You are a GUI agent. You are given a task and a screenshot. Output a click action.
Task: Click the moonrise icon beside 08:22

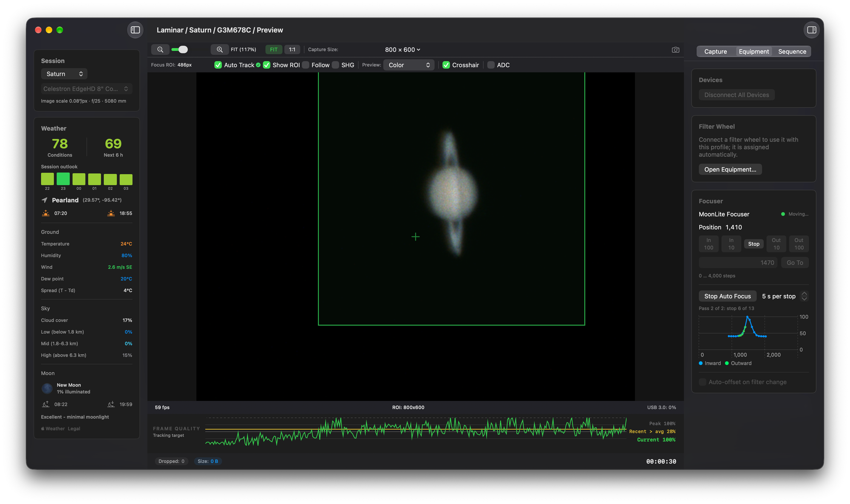[x=46, y=404]
